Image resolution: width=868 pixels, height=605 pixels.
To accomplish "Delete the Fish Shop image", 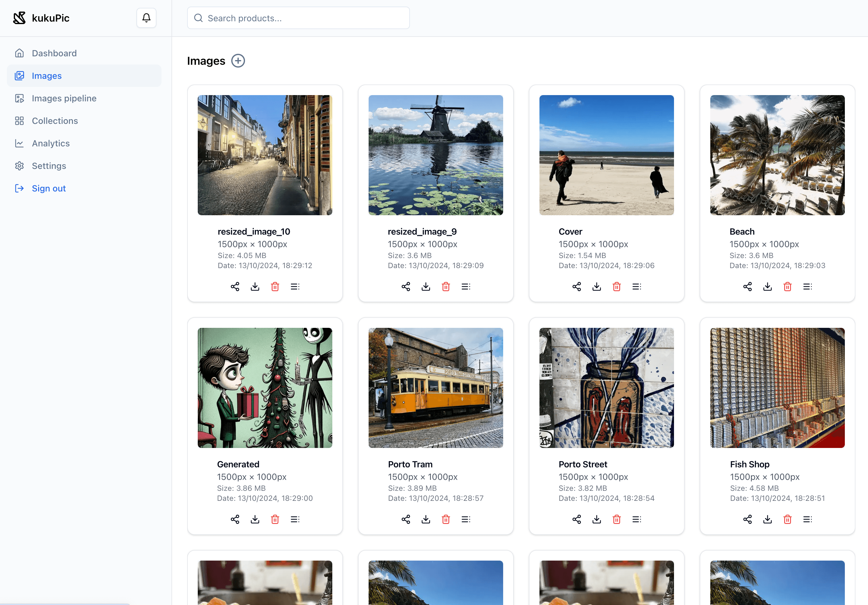I will click(x=788, y=520).
